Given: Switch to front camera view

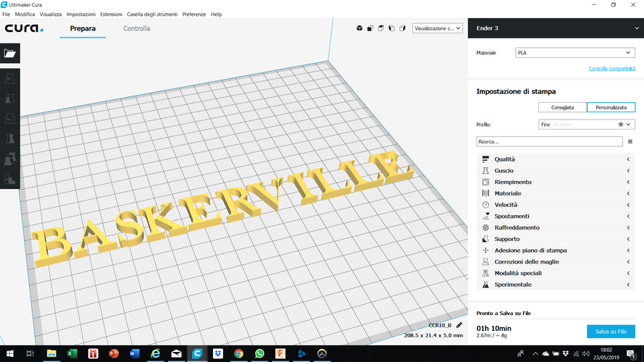Looking at the screenshot, I should tap(370, 28).
